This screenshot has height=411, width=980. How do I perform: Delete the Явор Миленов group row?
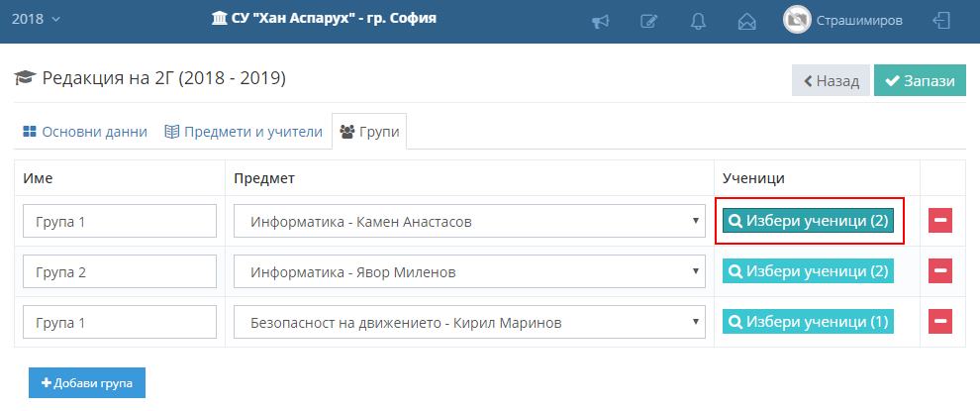(939, 270)
